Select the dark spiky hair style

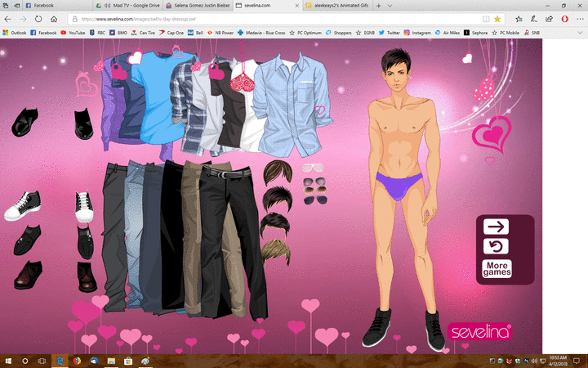277,199
